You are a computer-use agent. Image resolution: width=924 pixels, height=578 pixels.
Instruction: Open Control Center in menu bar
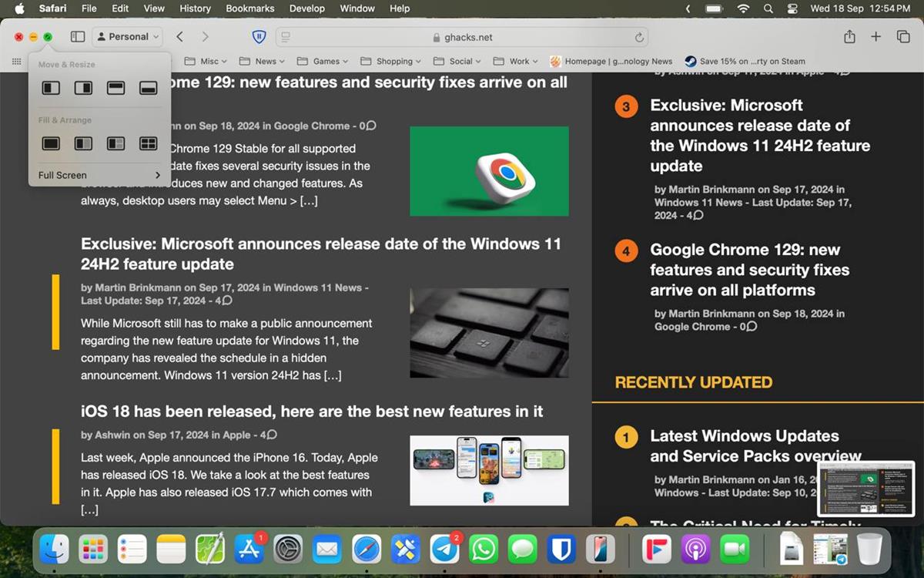(x=793, y=8)
